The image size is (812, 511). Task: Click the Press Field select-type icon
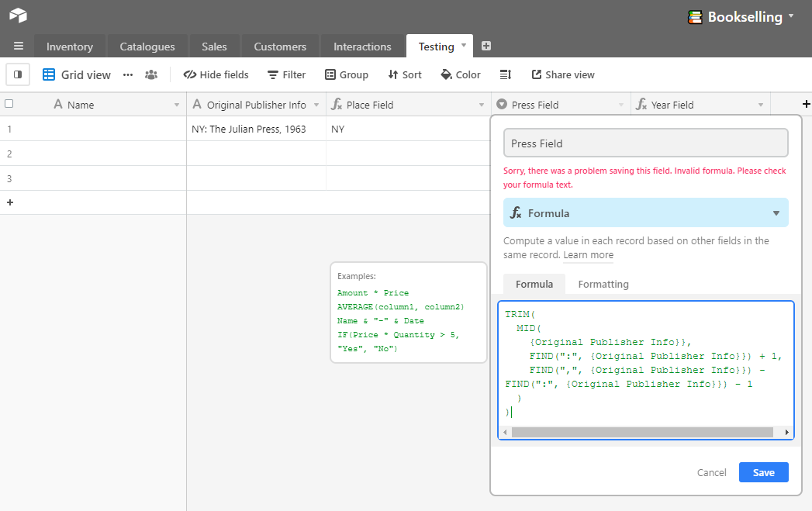point(501,105)
